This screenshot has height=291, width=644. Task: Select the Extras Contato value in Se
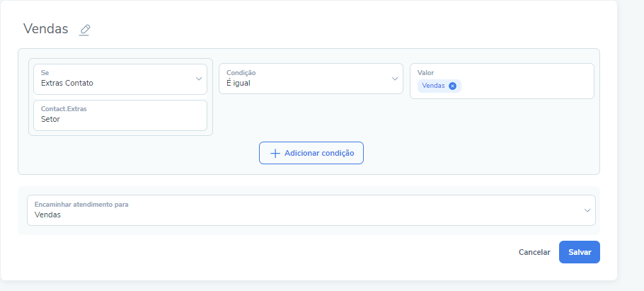pyautogui.click(x=67, y=83)
